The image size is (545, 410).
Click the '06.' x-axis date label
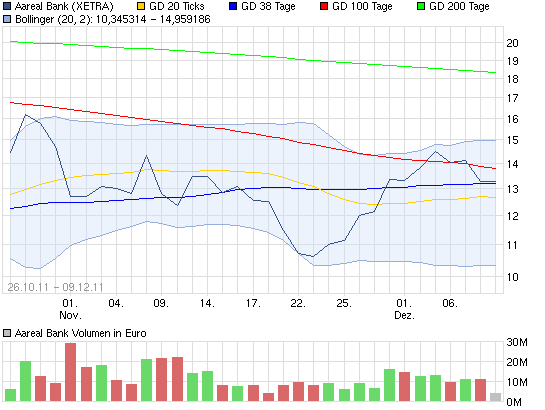coord(450,303)
